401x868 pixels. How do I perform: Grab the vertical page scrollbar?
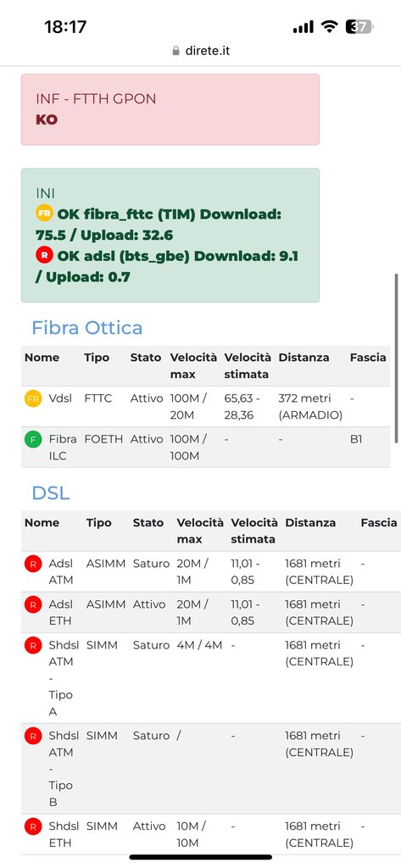point(397,359)
